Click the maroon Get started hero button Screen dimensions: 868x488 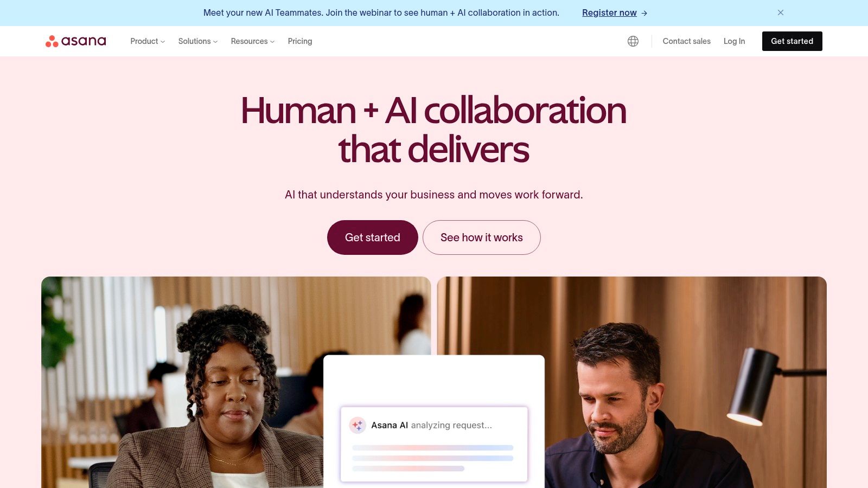(x=373, y=237)
